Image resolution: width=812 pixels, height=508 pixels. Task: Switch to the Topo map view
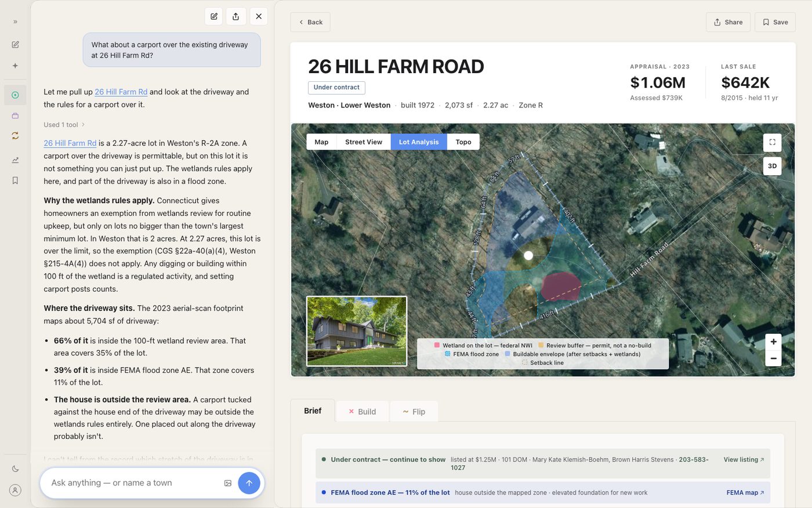pos(463,142)
